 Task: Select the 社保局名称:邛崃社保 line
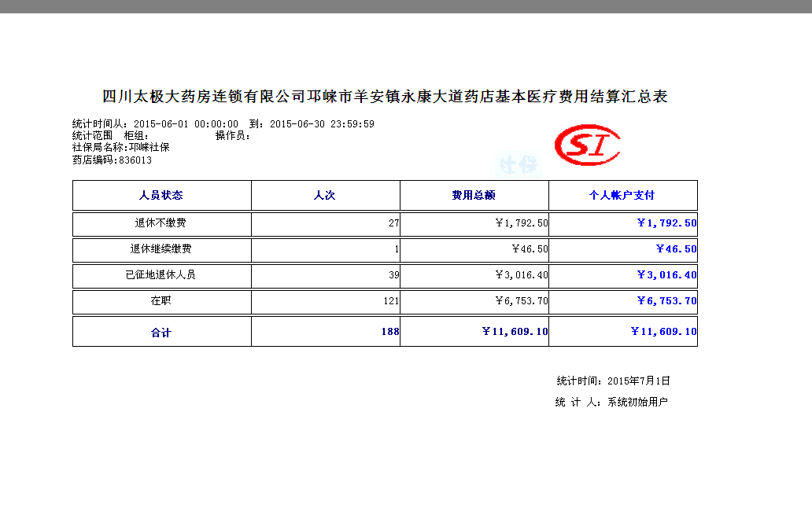point(120,148)
